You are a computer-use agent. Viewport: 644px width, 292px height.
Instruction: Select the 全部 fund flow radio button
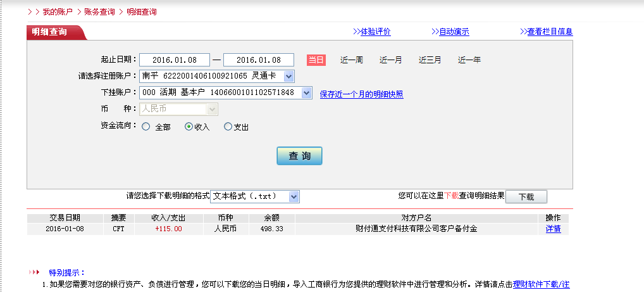pyautogui.click(x=146, y=127)
